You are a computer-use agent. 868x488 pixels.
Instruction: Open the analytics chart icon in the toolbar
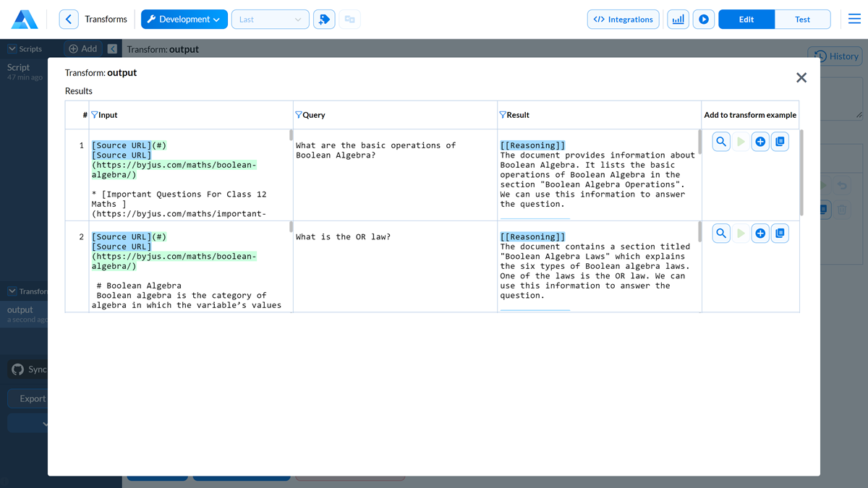tap(678, 19)
